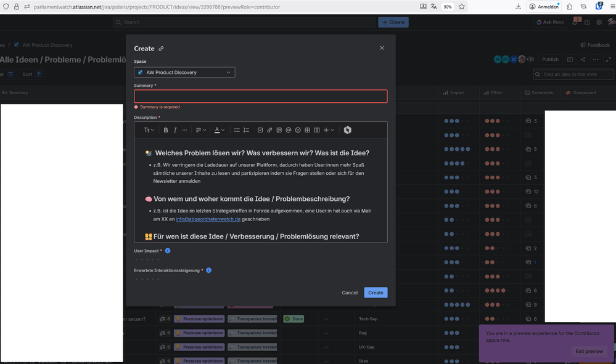Click the Atlassian Intelligence hexagon icon
The image size is (616, 364).
pyautogui.click(x=347, y=130)
